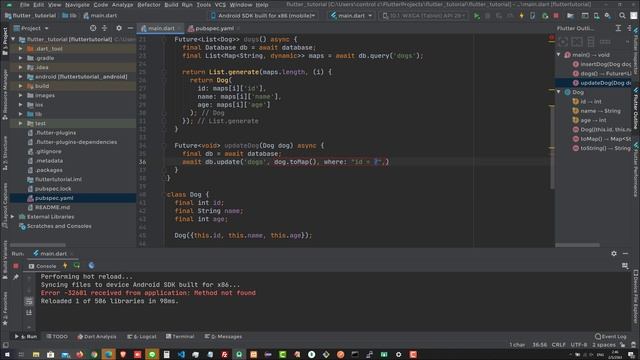640x360 pixels.
Task: Open Visual Studio Code from taskbar
Action: tap(181, 355)
